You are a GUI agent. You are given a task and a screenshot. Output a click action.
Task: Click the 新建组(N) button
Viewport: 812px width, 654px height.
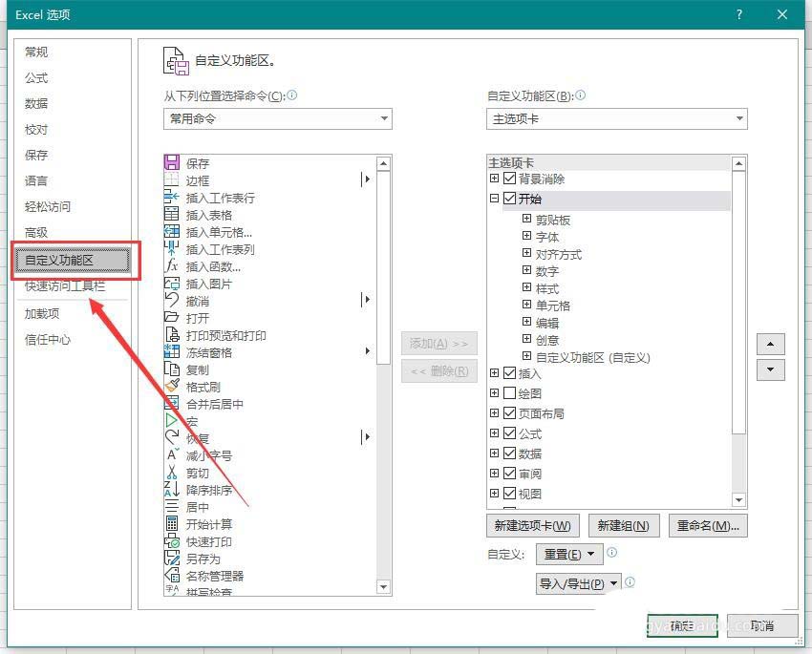tap(624, 526)
